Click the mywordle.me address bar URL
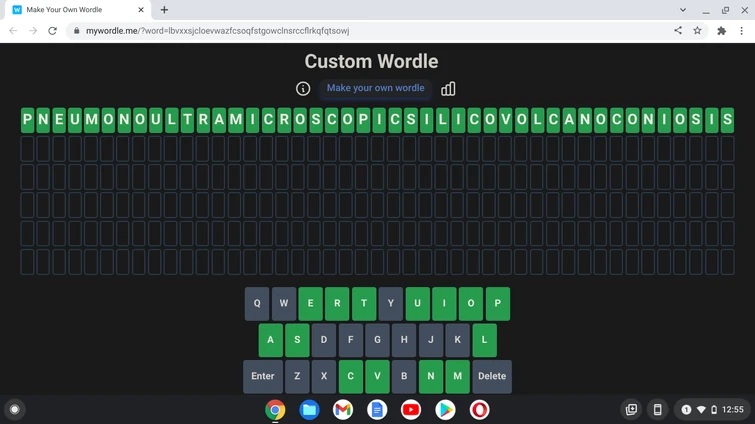 click(218, 31)
